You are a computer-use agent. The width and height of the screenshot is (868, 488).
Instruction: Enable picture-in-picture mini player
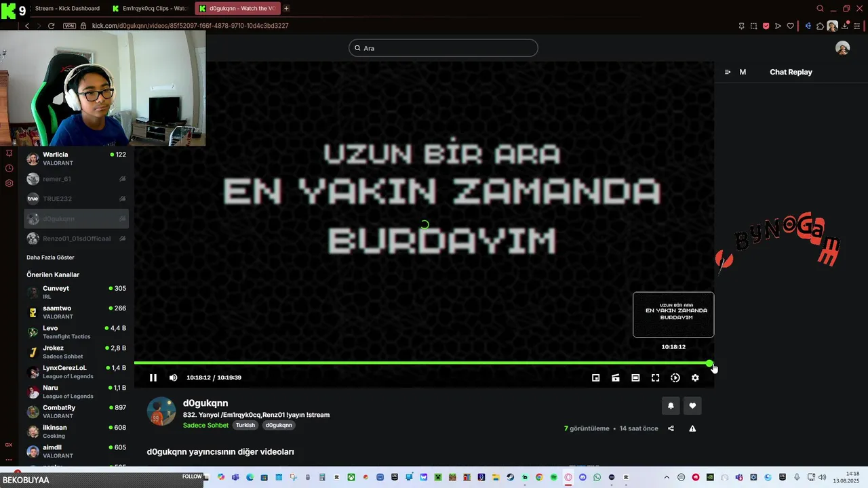[x=596, y=378]
